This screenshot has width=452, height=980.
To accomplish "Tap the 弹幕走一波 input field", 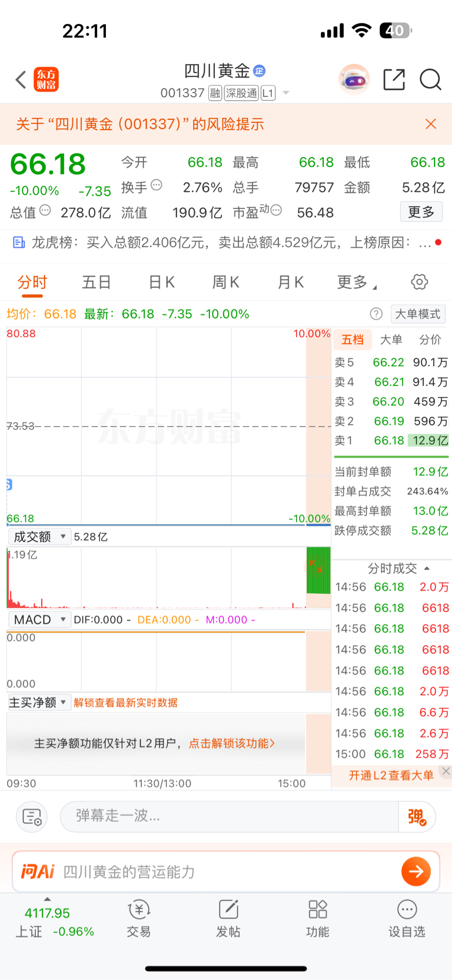I will [230, 816].
